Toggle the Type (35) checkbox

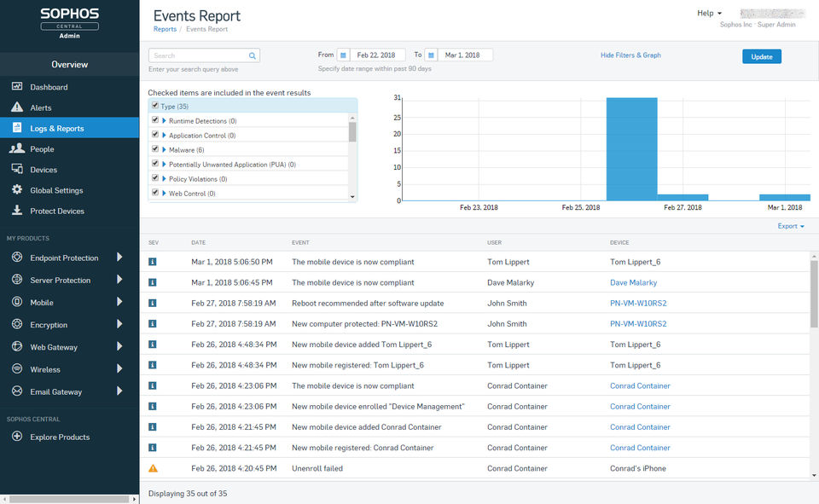pos(154,106)
